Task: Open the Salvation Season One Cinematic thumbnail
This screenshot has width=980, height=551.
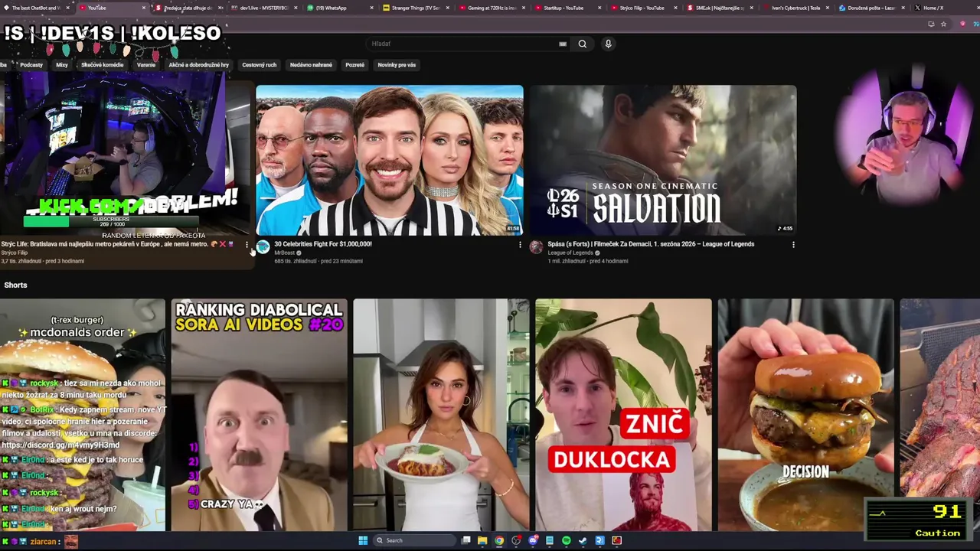Action: coord(663,160)
